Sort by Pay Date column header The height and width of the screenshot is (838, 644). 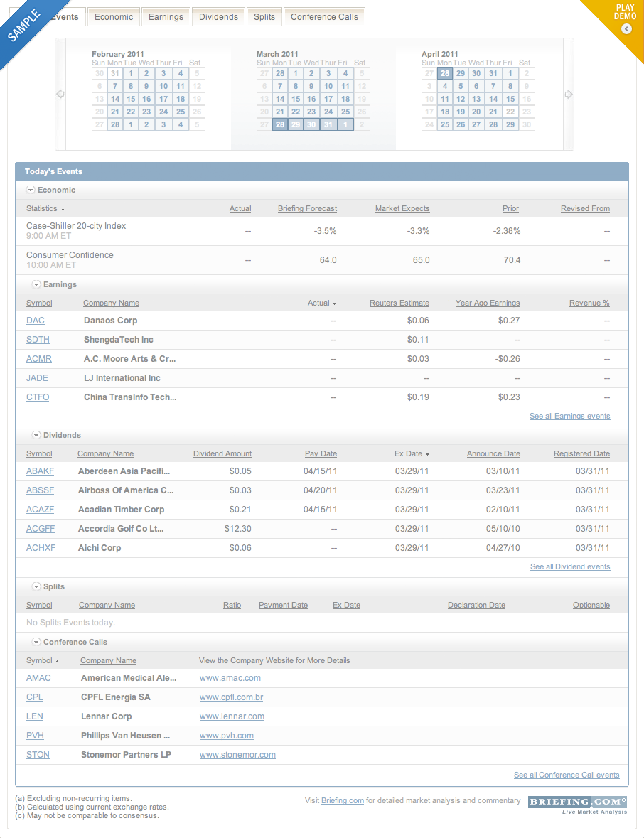pyautogui.click(x=321, y=453)
